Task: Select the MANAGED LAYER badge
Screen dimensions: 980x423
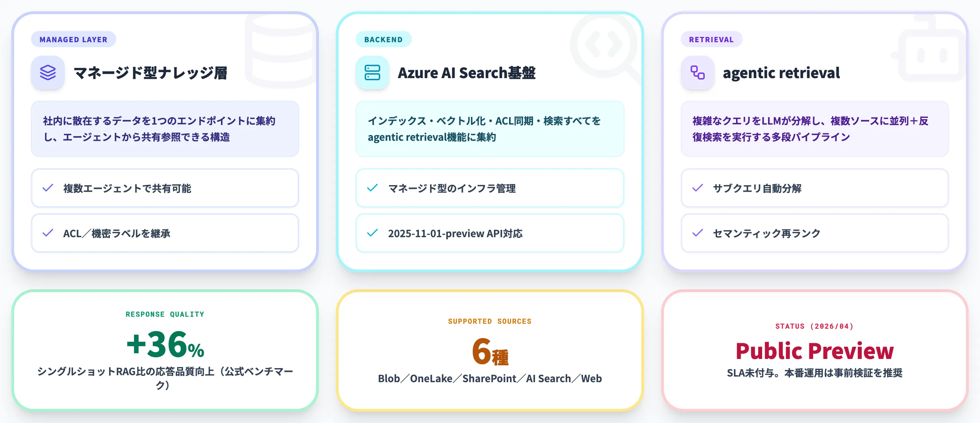Action: [x=73, y=39]
